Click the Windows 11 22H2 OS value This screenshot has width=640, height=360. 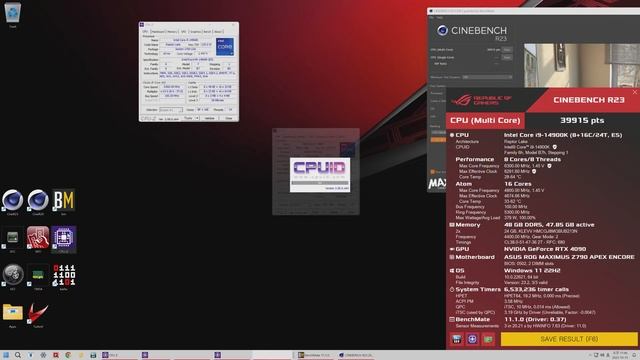532,271
